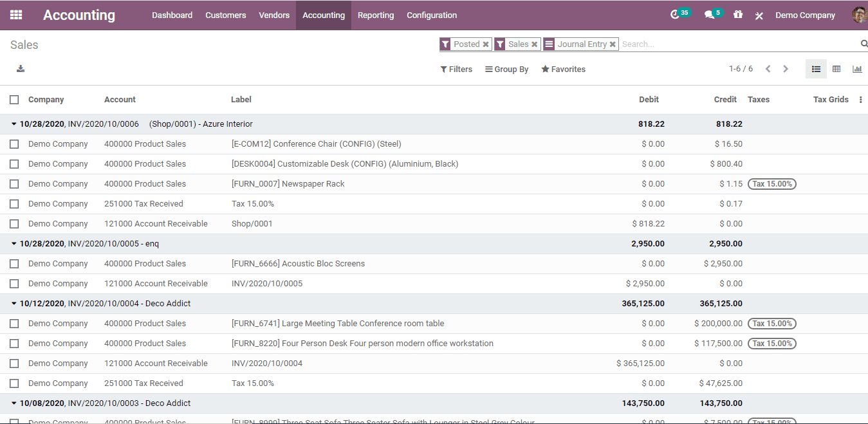Screen dimensions: 868x424
Task: Remove the Posted filter tag
Action: tap(486, 44)
